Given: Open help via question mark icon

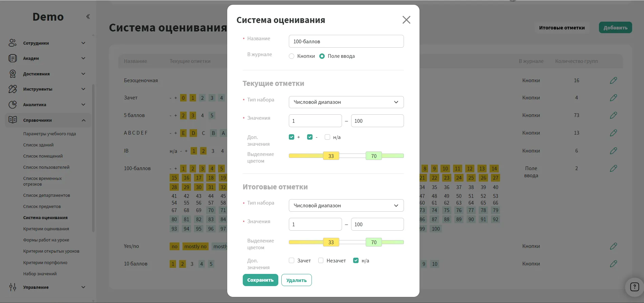Looking at the screenshot, I should click(634, 287).
